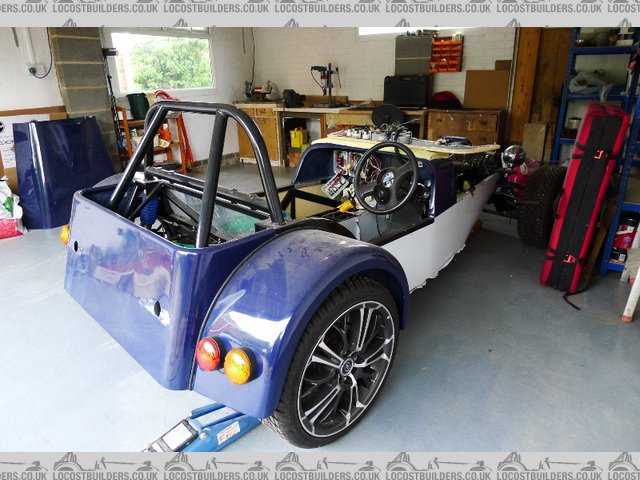Click the orange storage bin rack on wall
The width and height of the screenshot is (640, 480).
(446, 54)
